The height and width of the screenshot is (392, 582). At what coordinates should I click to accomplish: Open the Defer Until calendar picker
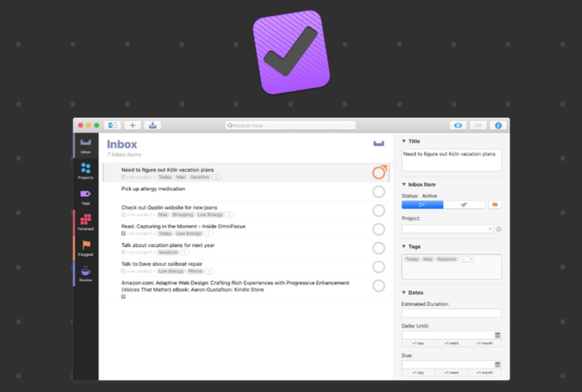(x=497, y=335)
